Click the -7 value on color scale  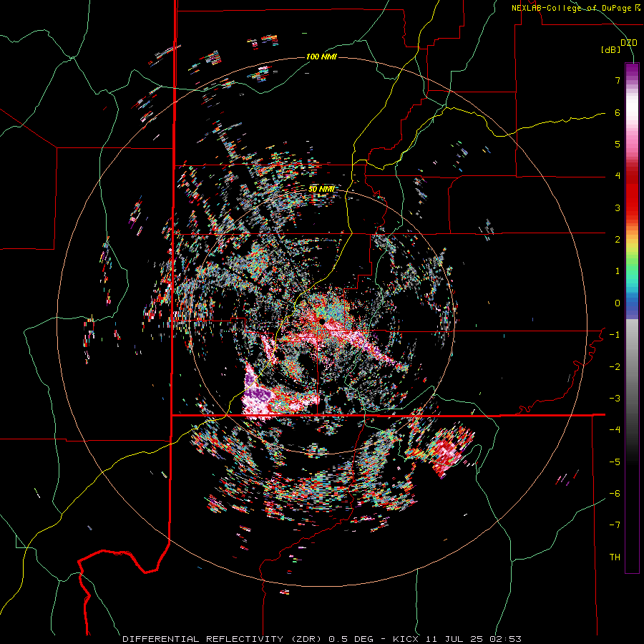tap(615, 525)
